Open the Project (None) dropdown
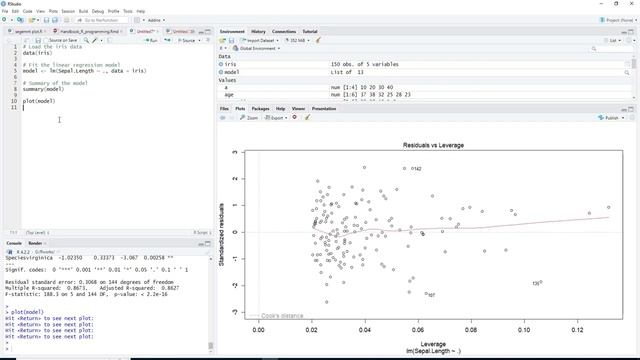The width and height of the screenshot is (640, 360). pyautogui.click(x=618, y=20)
